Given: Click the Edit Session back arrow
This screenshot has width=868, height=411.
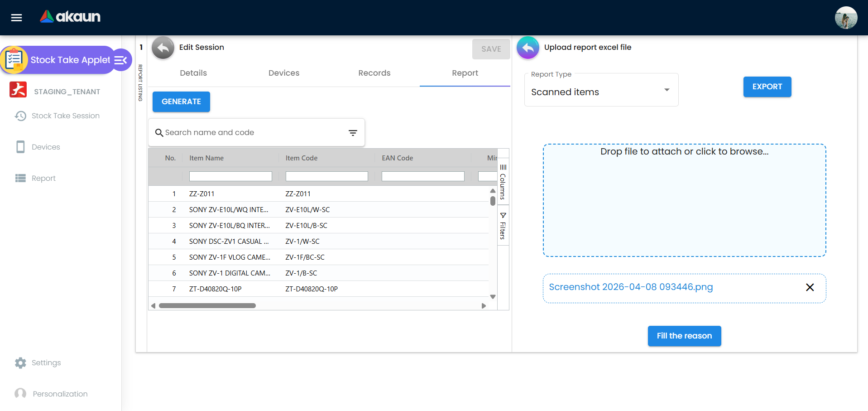Looking at the screenshot, I should pos(163,48).
